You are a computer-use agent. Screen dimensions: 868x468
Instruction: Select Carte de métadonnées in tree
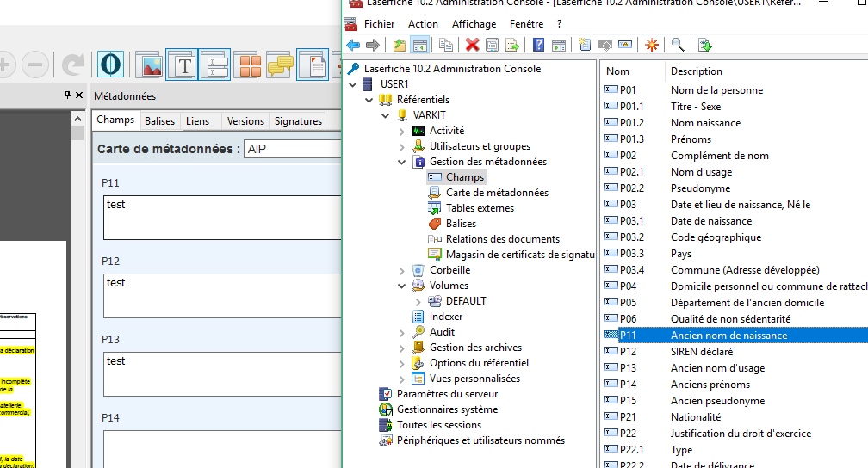point(497,193)
